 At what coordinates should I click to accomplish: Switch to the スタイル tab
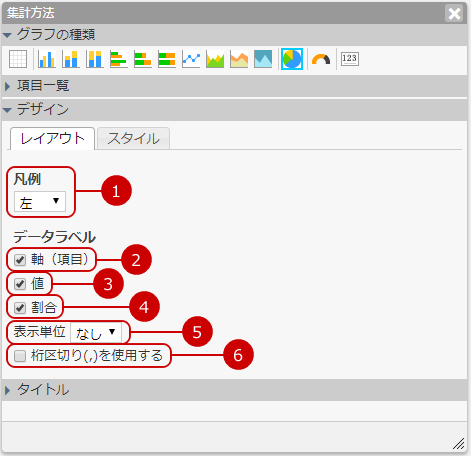tap(133, 139)
